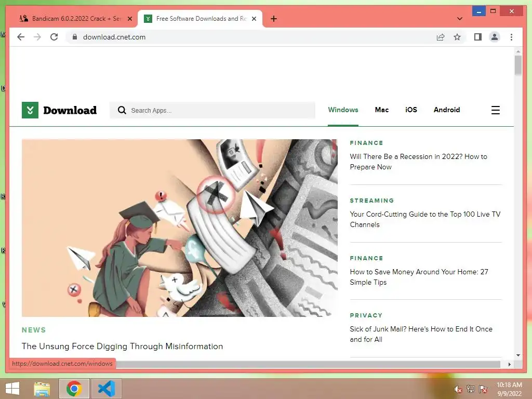
Task: Click the scrollbar down arrow
Action: (x=518, y=355)
